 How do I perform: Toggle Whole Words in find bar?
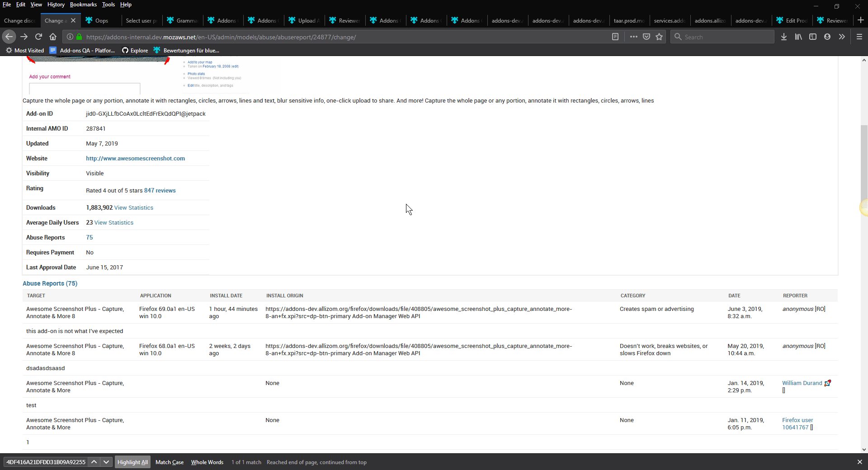click(x=207, y=462)
